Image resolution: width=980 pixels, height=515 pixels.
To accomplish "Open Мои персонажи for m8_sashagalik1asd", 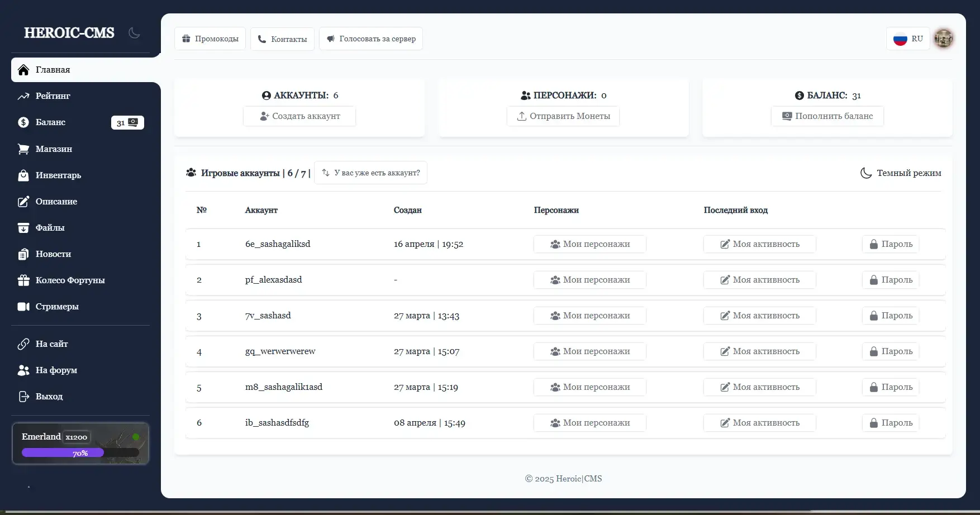I will (x=590, y=387).
